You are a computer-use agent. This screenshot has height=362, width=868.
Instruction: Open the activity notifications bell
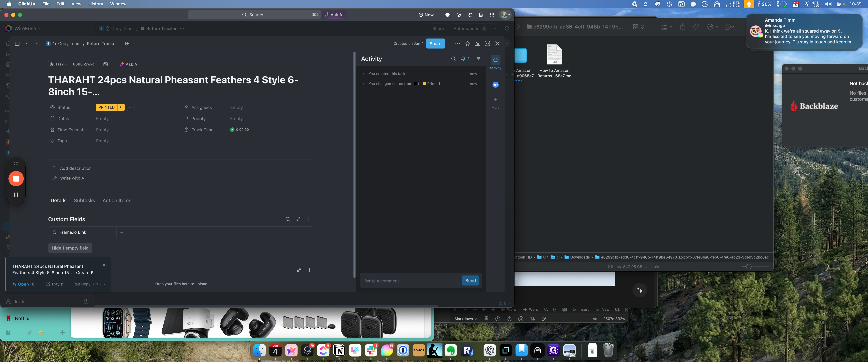[x=465, y=59]
